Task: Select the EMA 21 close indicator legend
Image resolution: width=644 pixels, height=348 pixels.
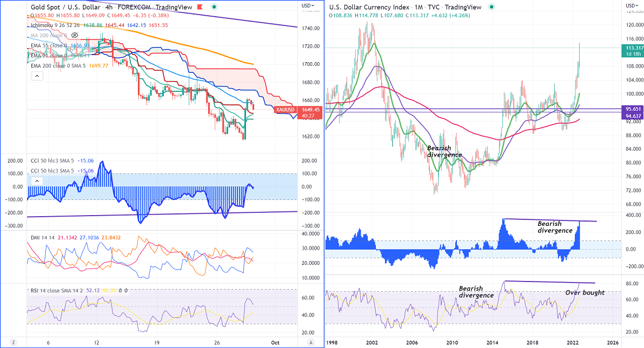Action: point(49,56)
